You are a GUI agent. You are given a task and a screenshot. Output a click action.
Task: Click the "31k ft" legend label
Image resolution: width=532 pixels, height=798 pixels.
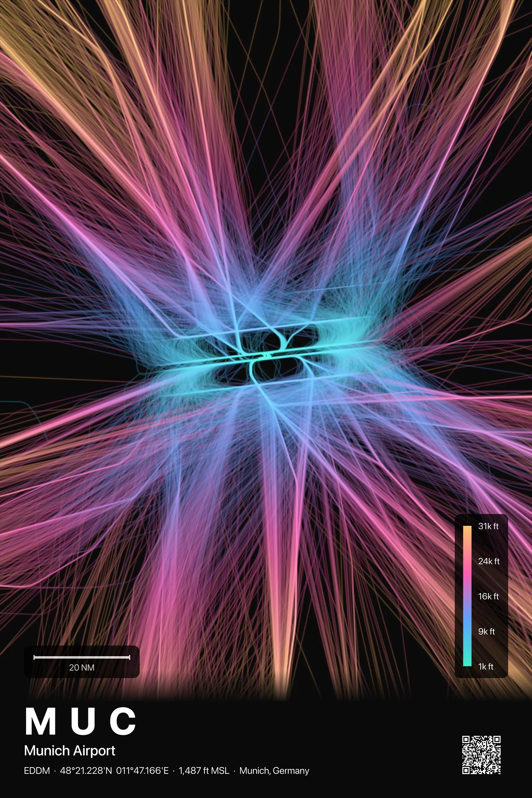point(488,526)
